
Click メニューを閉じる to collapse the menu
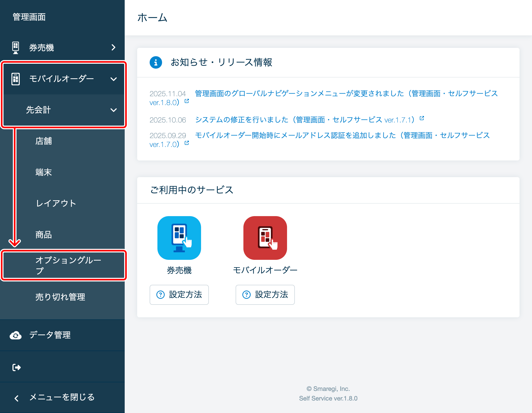(62, 397)
